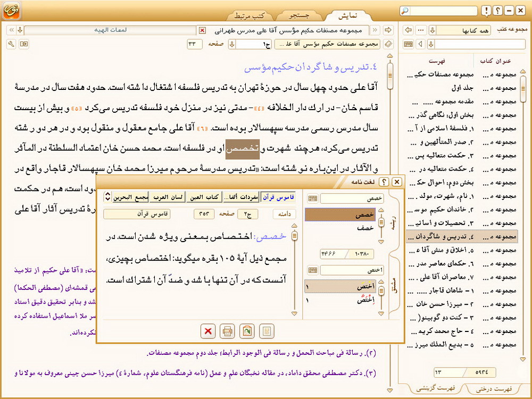Open help in the لغت نامه dialog title bar

(385, 182)
